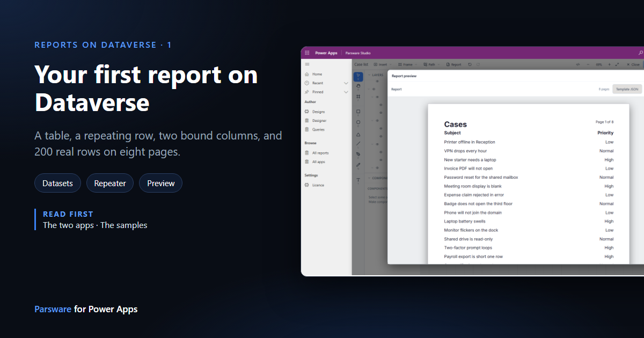Click the Undo arrow in the toolbar
644x338 pixels.
tap(470, 64)
